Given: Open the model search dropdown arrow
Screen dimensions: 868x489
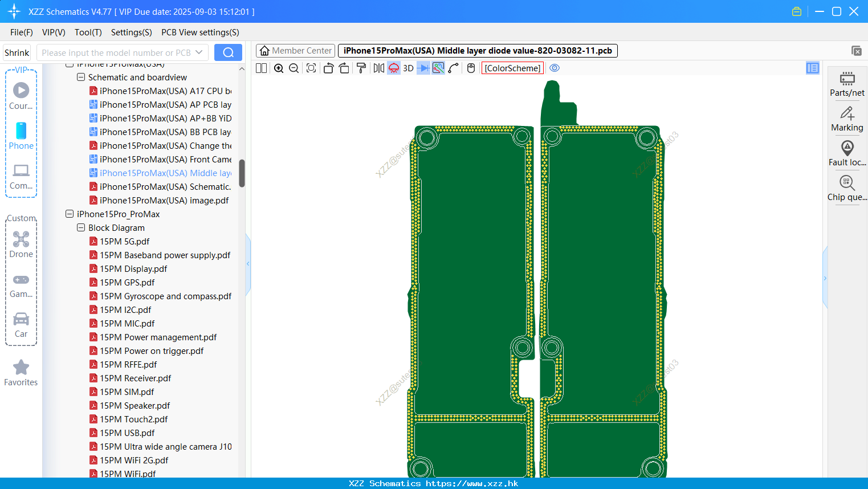Looking at the screenshot, I should (199, 52).
